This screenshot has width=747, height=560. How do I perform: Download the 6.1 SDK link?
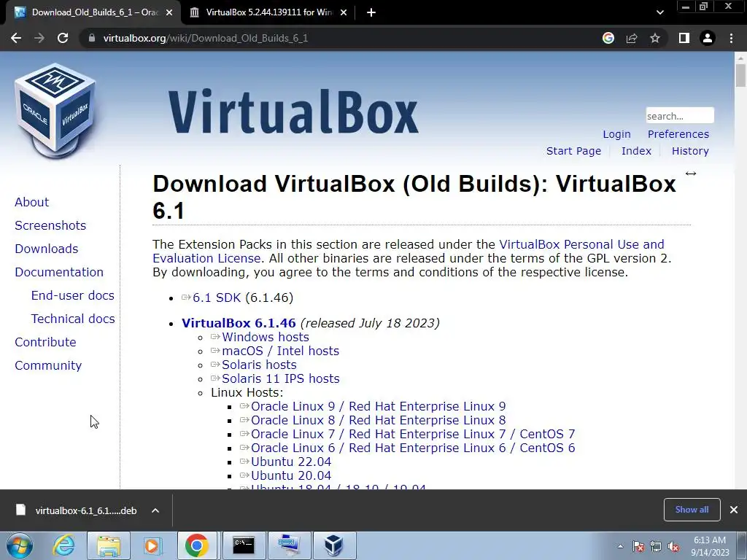click(x=216, y=297)
